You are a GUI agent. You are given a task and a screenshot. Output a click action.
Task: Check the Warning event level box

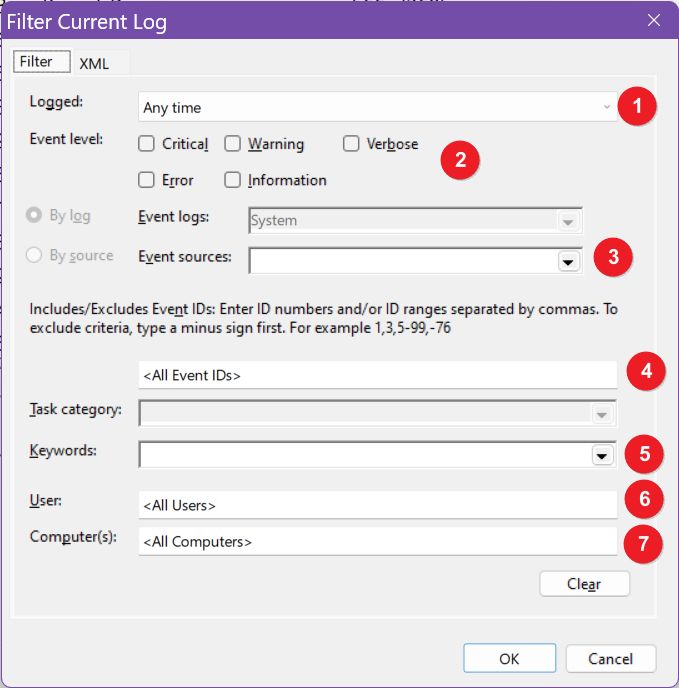click(x=232, y=143)
